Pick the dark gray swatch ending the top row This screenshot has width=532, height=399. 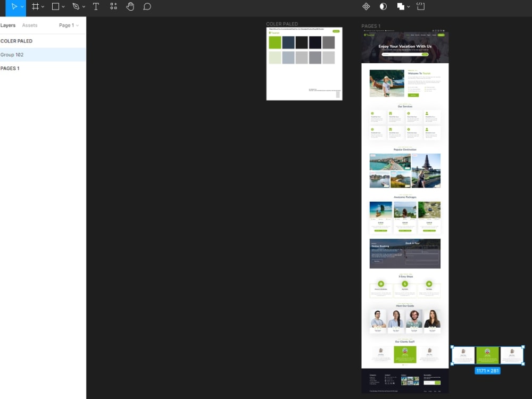328,43
